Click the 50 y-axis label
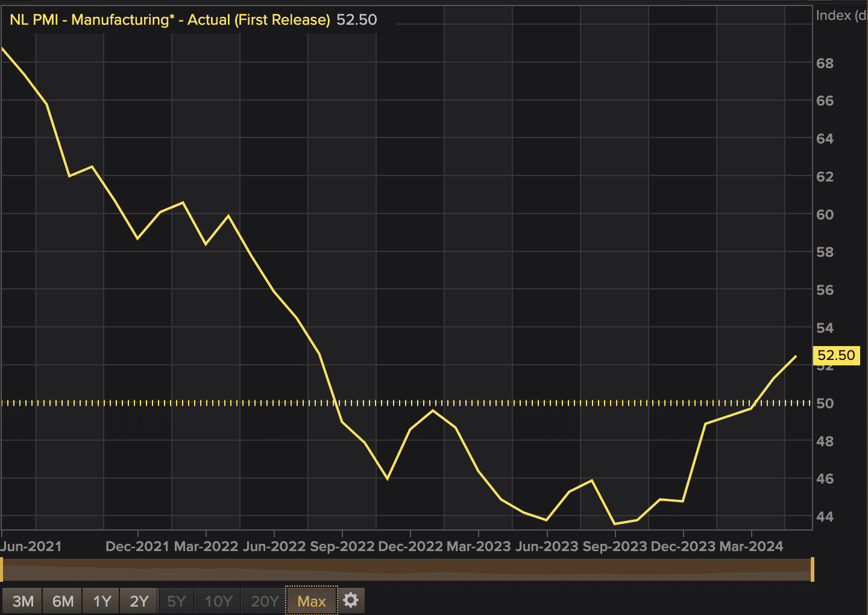This screenshot has width=868, height=615. [x=825, y=403]
